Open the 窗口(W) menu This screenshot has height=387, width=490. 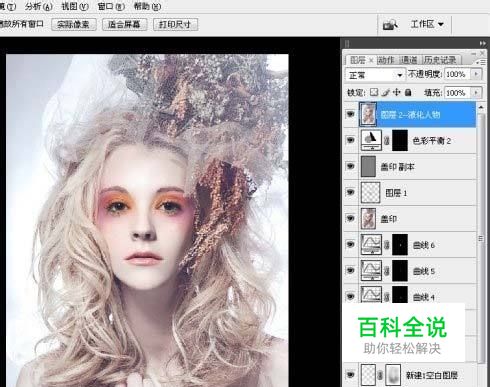111,6
